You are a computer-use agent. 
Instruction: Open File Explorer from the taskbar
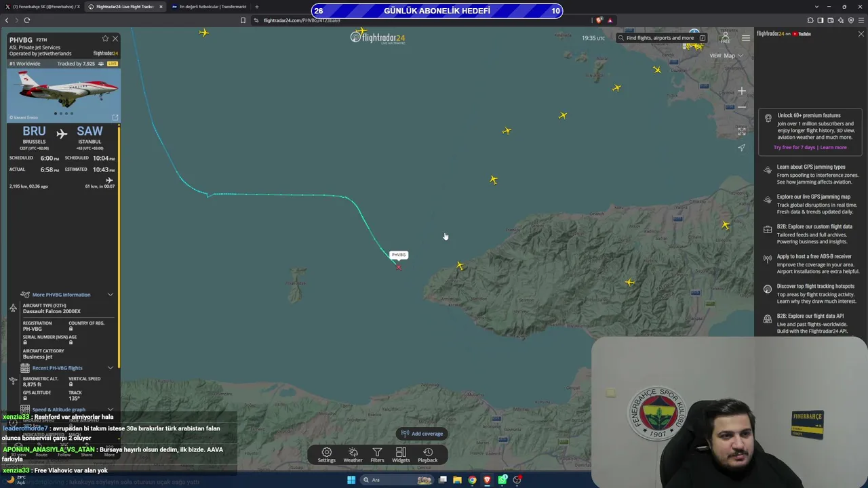click(458, 480)
